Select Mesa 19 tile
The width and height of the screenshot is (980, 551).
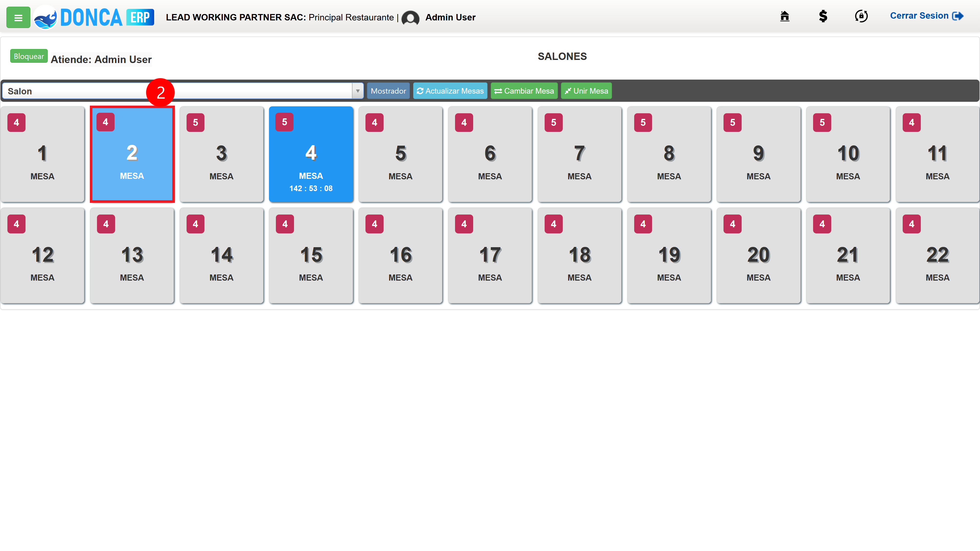tap(669, 256)
